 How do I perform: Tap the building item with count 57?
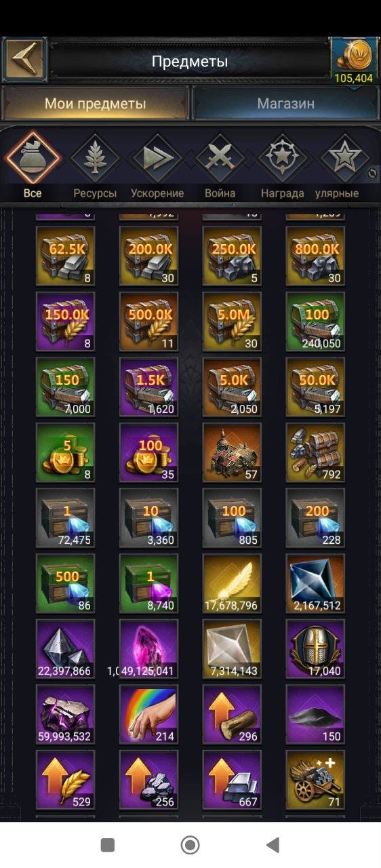tap(233, 452)
